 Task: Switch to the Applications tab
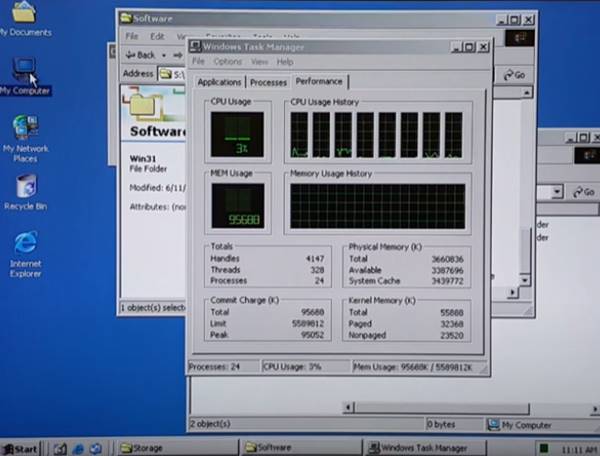click(219, 82)
